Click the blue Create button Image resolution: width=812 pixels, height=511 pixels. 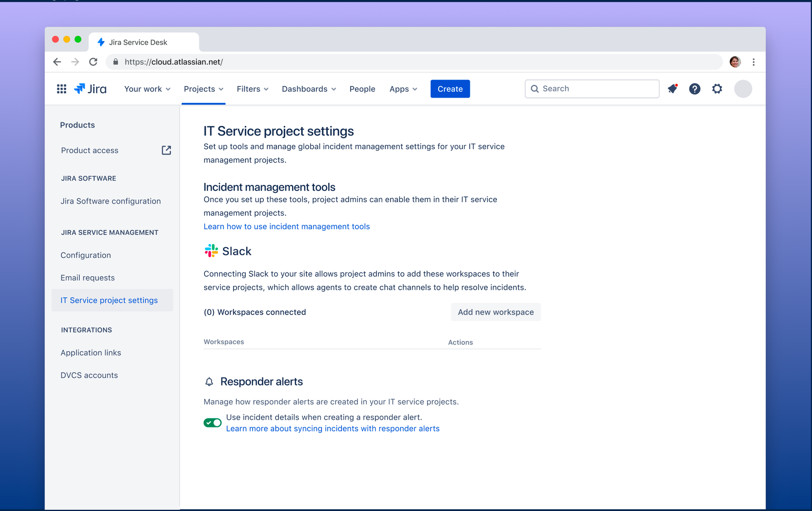pos(450,89)
